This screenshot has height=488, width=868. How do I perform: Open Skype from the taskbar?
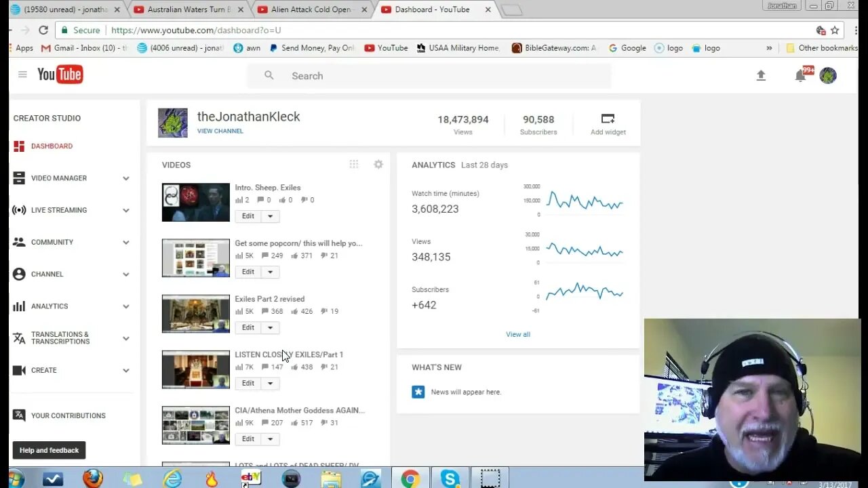click(x=450, y=479)
